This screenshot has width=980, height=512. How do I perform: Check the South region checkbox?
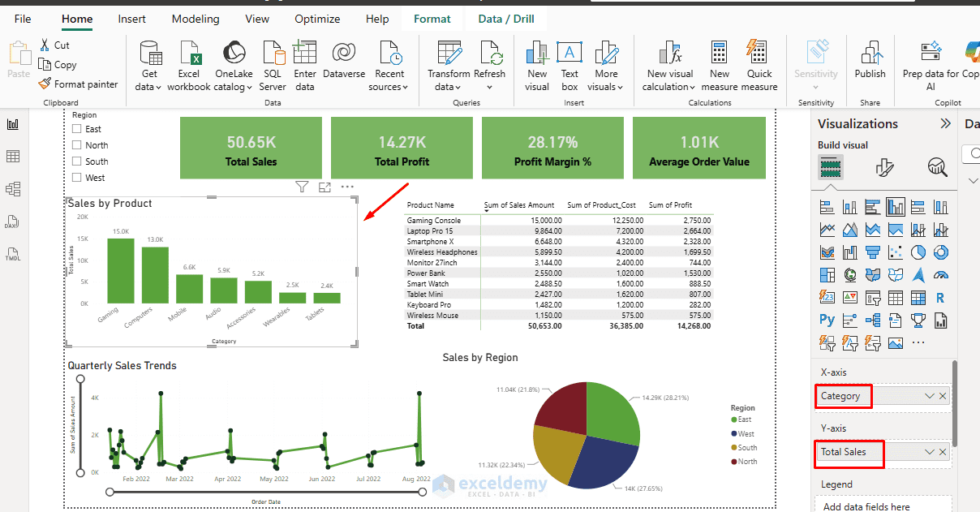tap(77, 161)
